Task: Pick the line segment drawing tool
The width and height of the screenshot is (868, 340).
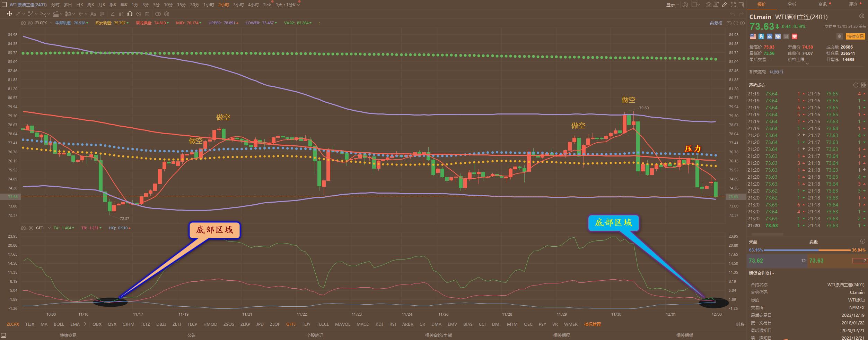Action: click(18, 14)
